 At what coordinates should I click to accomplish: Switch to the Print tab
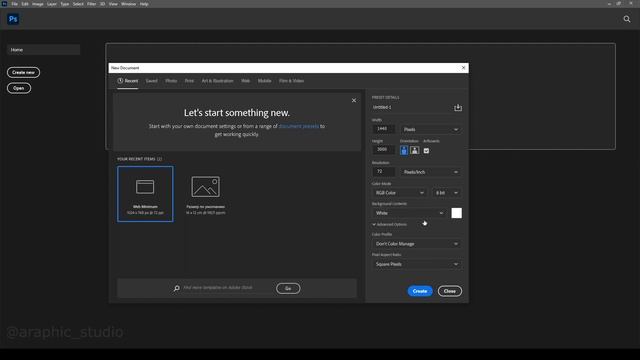[189, 81]
